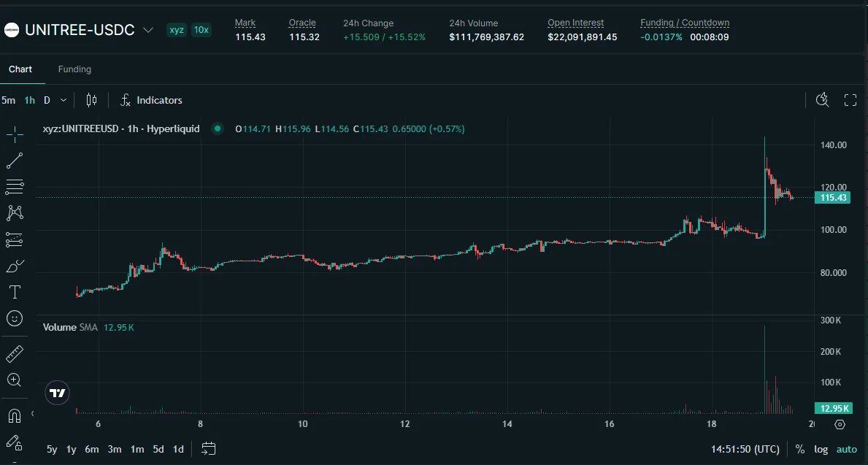This screenshot has height=465, width=868.
Task: Open the Indicators fx icon
Action: (126, 100)
